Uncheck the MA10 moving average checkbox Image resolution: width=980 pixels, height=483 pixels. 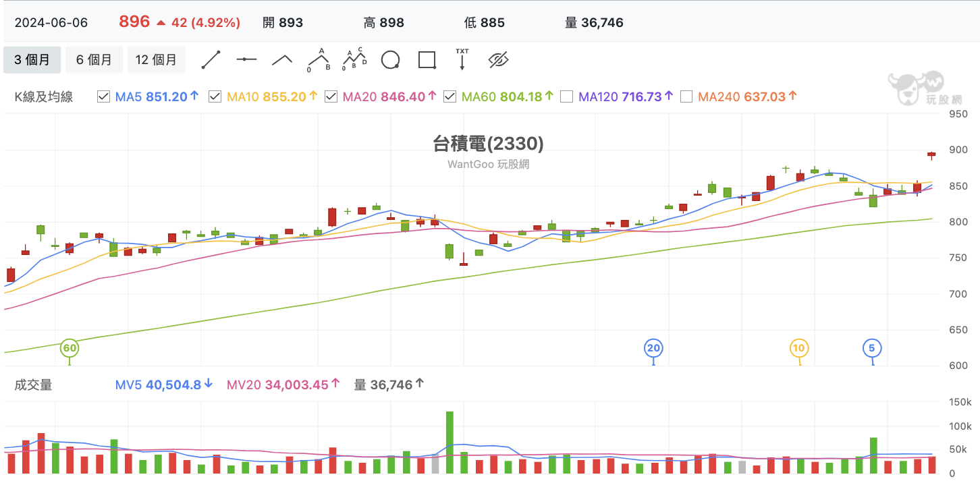(215, 96)
